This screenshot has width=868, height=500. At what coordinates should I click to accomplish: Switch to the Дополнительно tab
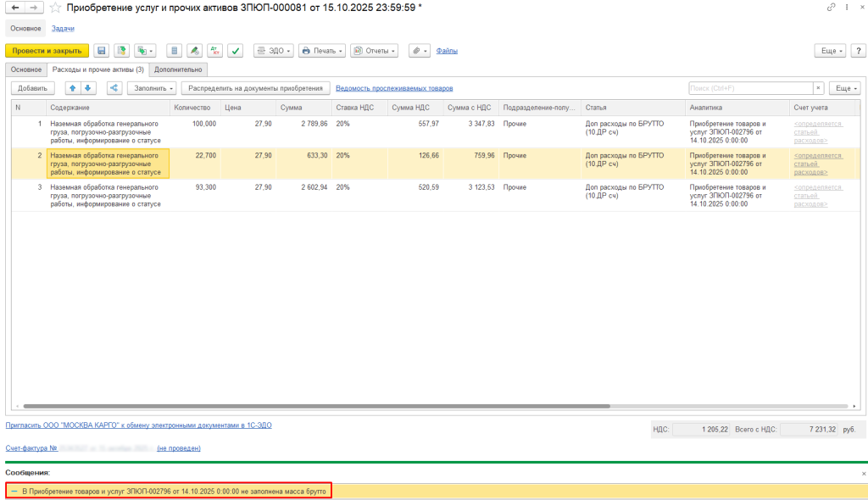click(x=178, y=69)
